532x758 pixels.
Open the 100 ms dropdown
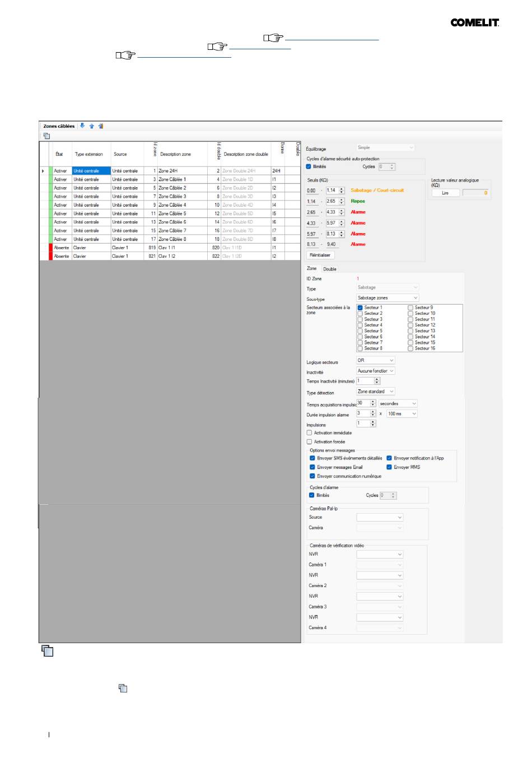[402, 413]
